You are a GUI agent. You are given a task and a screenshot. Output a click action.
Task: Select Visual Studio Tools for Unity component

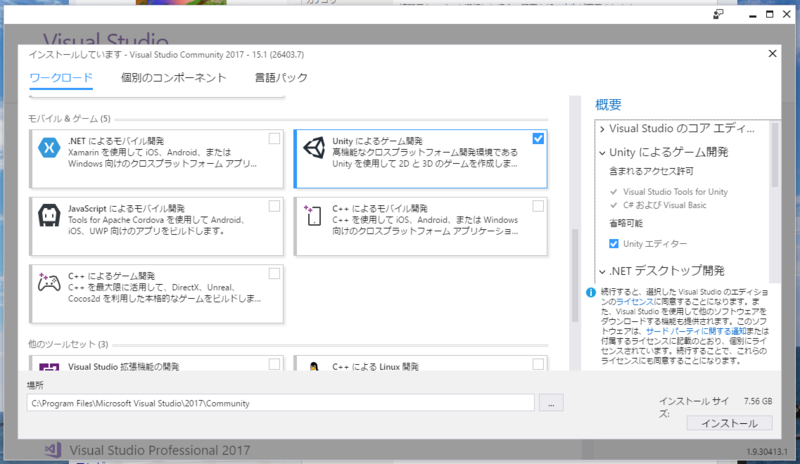[x=675, y=192]
